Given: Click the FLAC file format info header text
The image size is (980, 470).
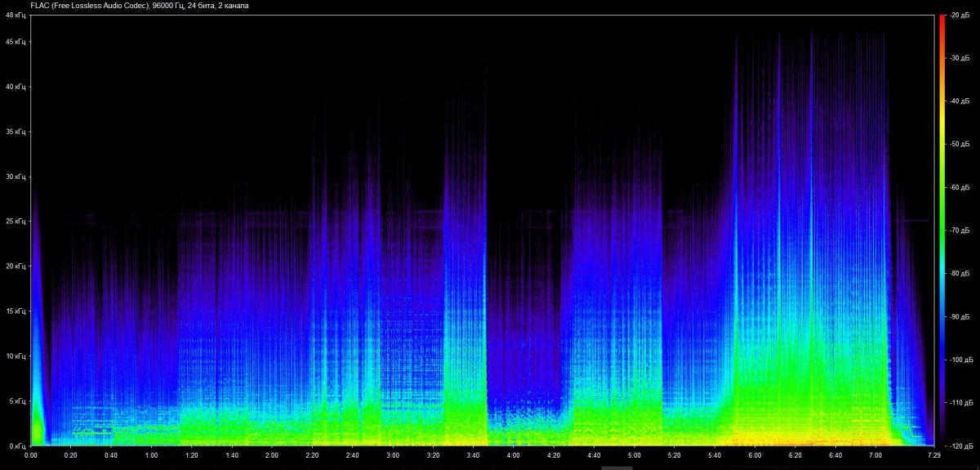Looking at the screenshot, I should (x=139, y=6).
